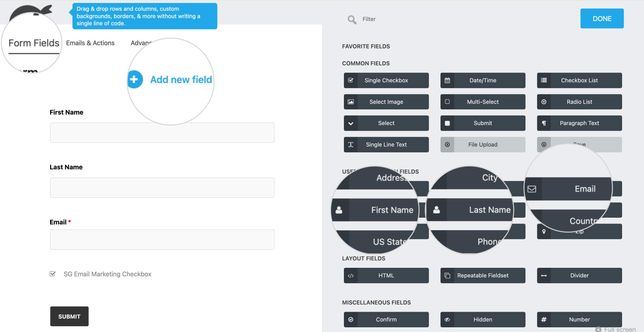Switch to the Emails & Actions tab
Image resolution: width=644 pixels, height=332 pixels.
pyautogui.click(x=90, y=43)
